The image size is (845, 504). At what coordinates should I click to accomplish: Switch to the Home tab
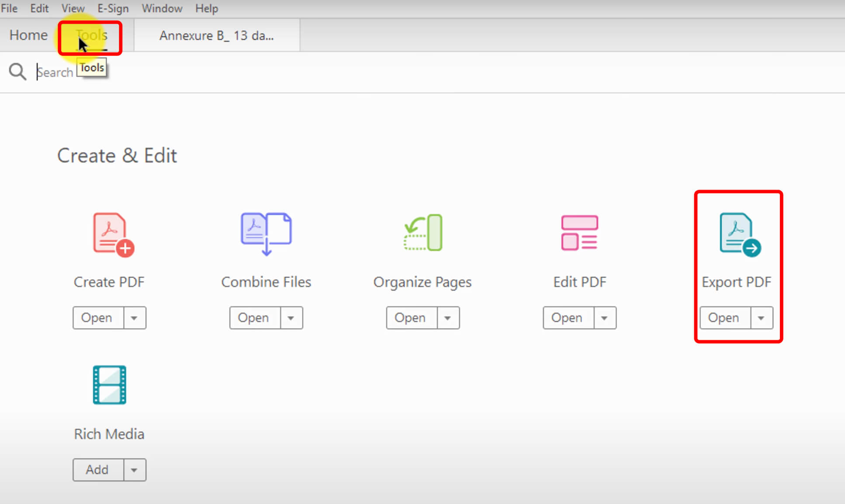point(28,35)
